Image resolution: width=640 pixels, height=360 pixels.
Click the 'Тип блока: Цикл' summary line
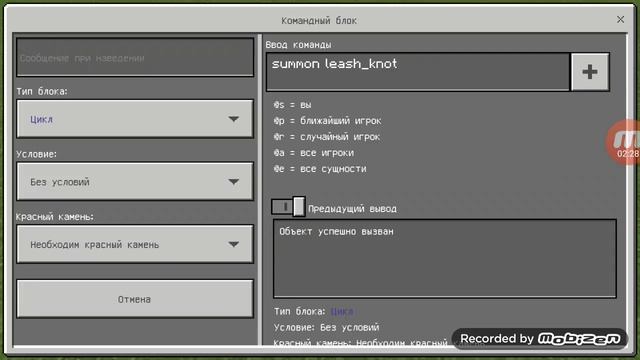click(x=313, y=311)
